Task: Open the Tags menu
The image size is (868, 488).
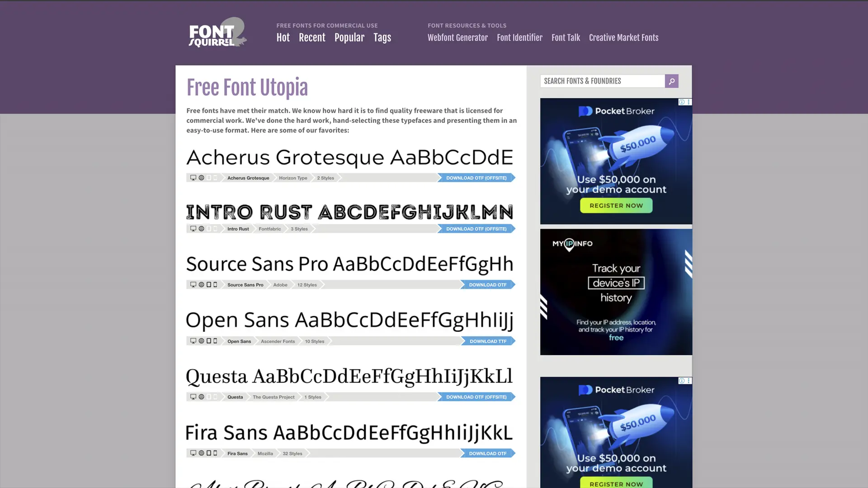Action: click(382, 38)
